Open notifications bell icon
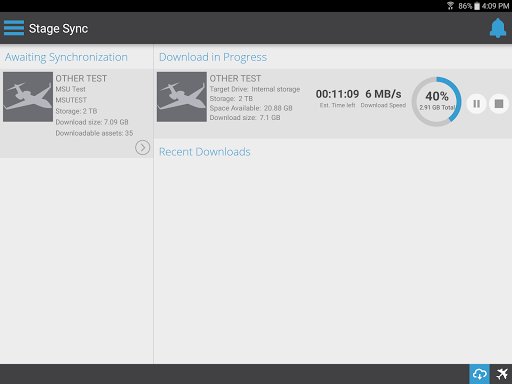Image resolution: width=512 pixels, height=384 pixels. (x=498, y=28)
